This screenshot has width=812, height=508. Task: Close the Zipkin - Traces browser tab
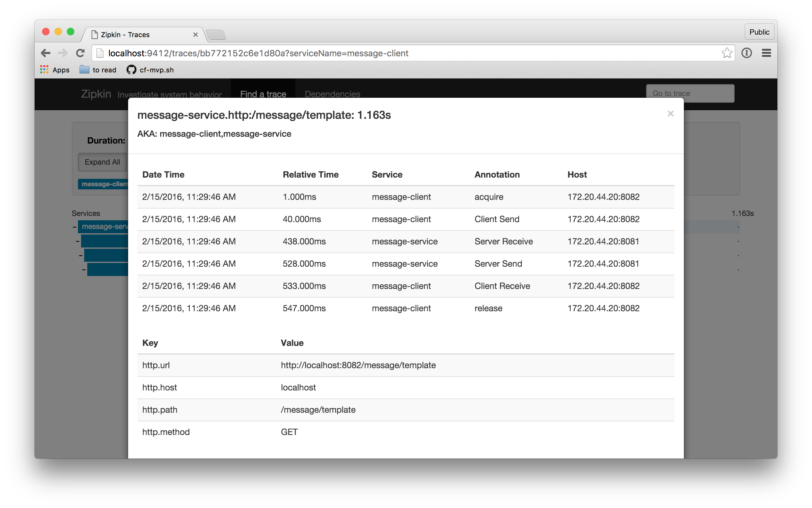pos(195,35)
